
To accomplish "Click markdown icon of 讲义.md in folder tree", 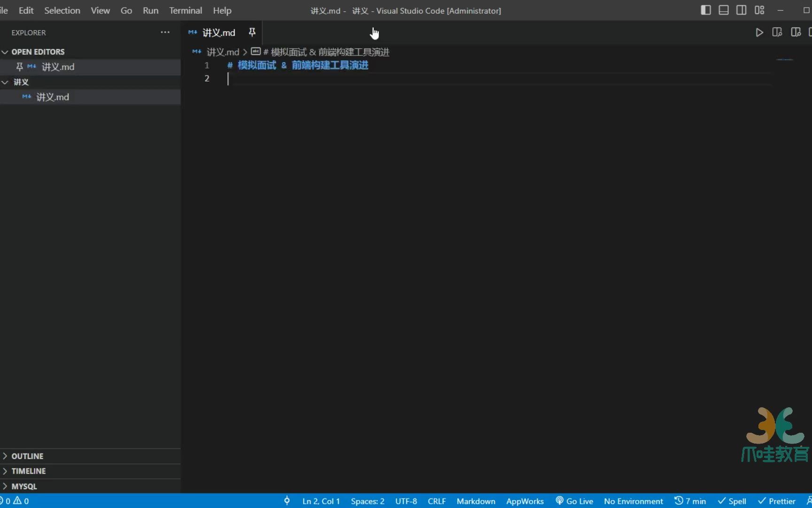I will [27, 96].
